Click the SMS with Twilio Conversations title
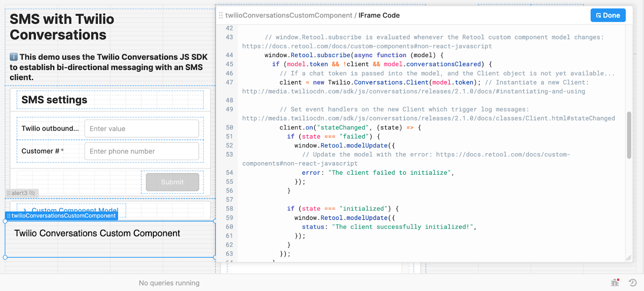 click(62, 27)
